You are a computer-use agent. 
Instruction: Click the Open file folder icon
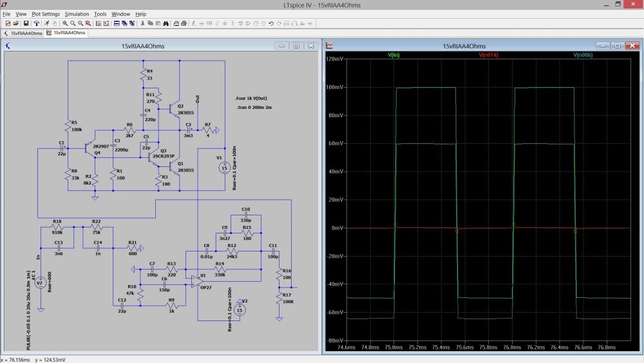click(15, 23)
